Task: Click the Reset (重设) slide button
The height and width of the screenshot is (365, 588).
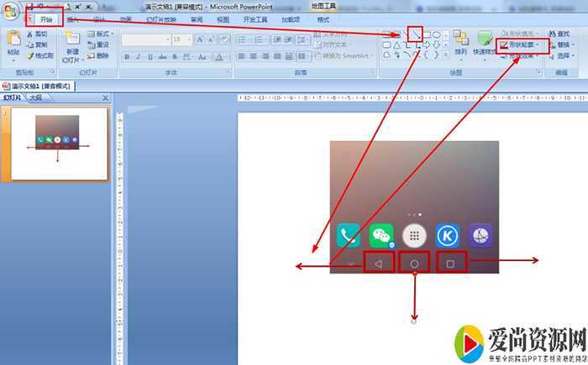Action: (x=101, y=44)
